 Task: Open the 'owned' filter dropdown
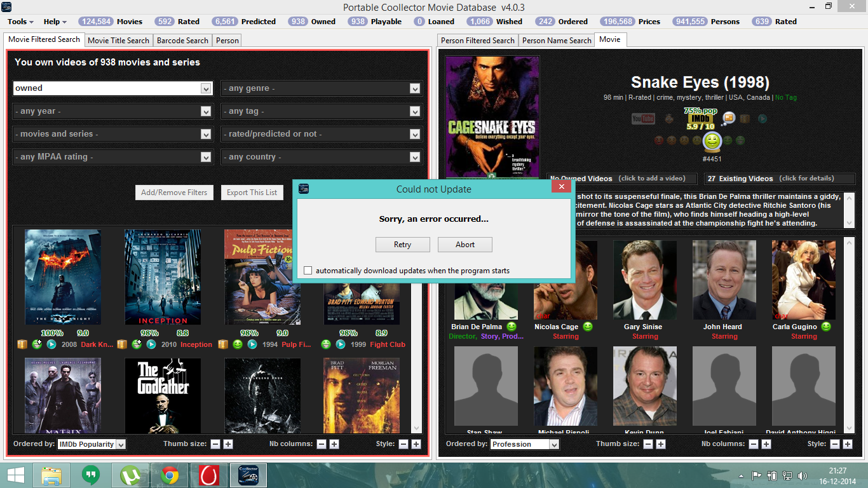pyautogui.click(x=112, y=88)
